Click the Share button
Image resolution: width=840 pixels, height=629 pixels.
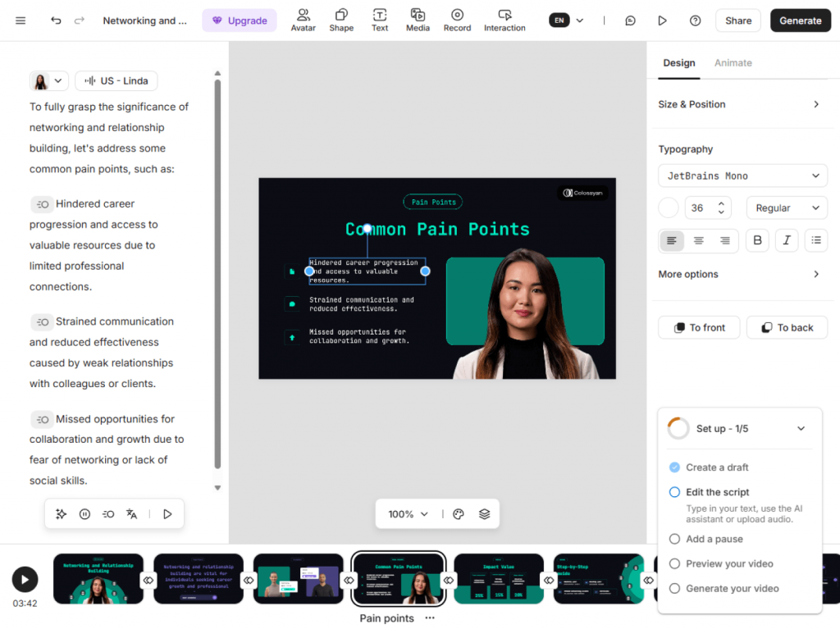click(738, 21)
